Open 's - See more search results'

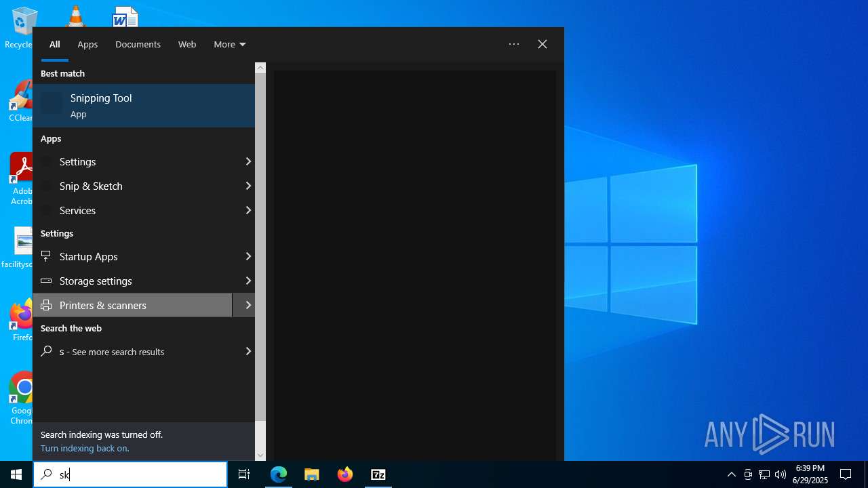pyautogui.click(x=133, y=351)
